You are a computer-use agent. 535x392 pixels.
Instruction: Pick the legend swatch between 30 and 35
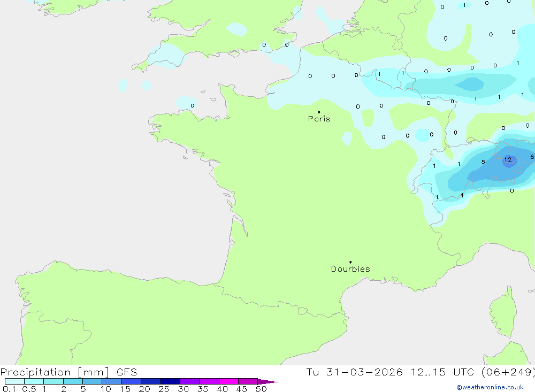(190, 381)
